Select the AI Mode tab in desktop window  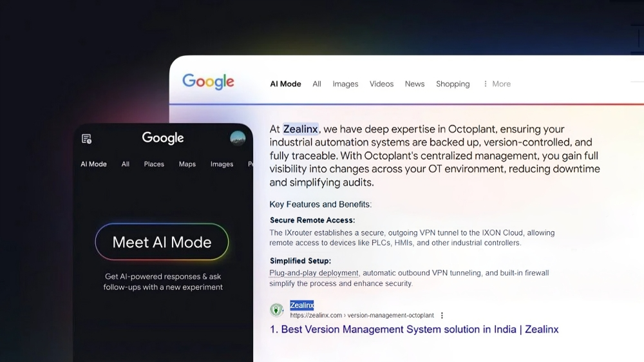click(285, 84)
